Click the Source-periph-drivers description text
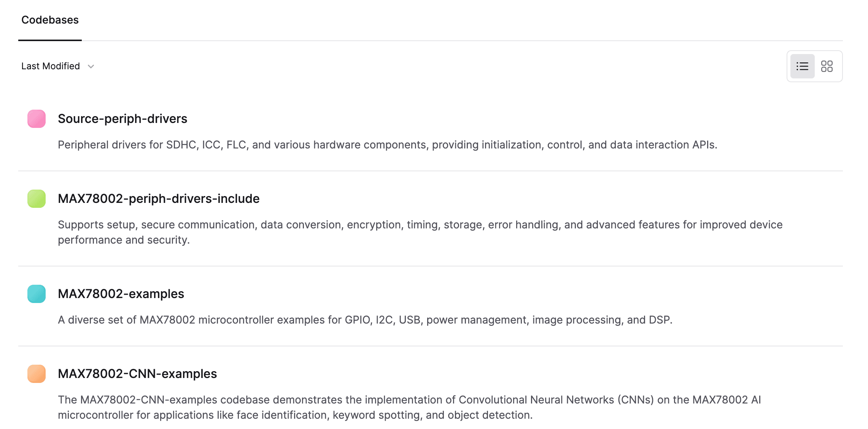Screen dimensions: 868x429 coord(388,145)
